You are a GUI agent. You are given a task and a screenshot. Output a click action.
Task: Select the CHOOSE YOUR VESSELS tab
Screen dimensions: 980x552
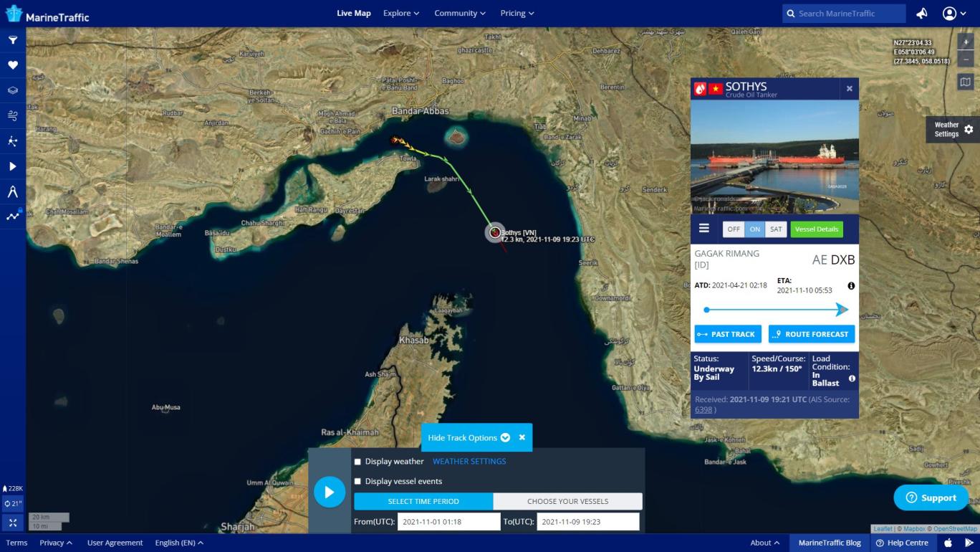point(568,501)
